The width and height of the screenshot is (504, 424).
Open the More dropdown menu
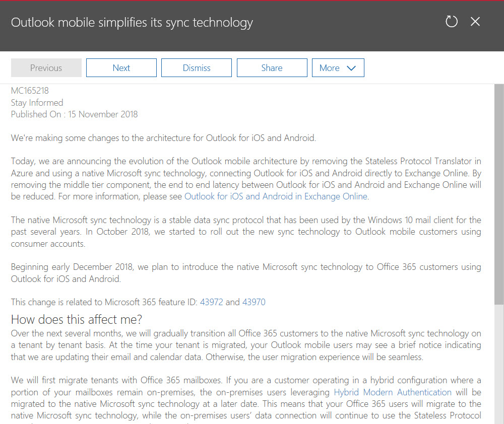[x=338, y=68]
